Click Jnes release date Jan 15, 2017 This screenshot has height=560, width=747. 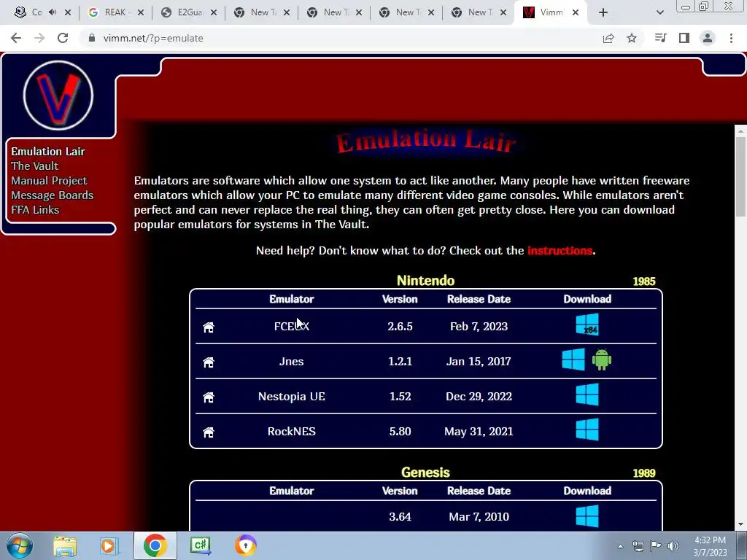tap(479, 362)
